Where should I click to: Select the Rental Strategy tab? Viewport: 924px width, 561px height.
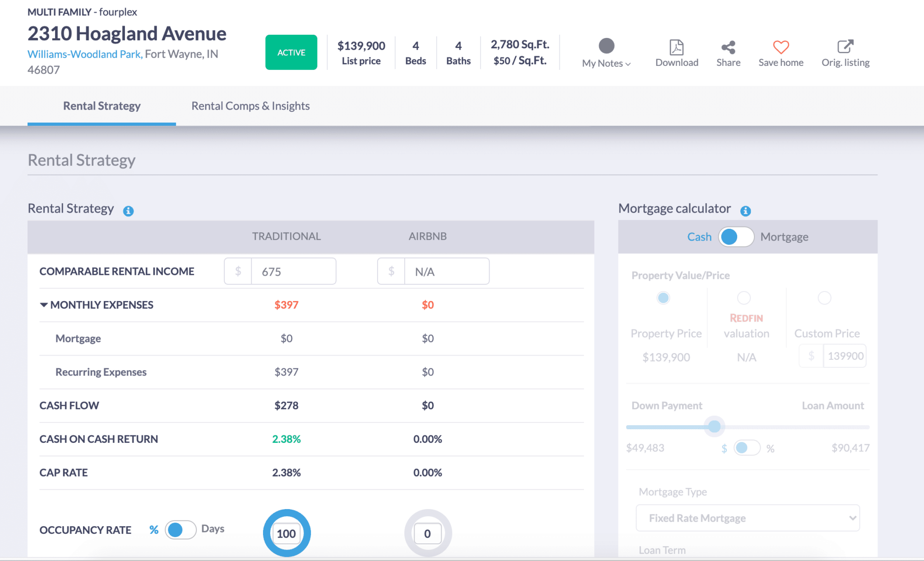[x=102, y=106]
